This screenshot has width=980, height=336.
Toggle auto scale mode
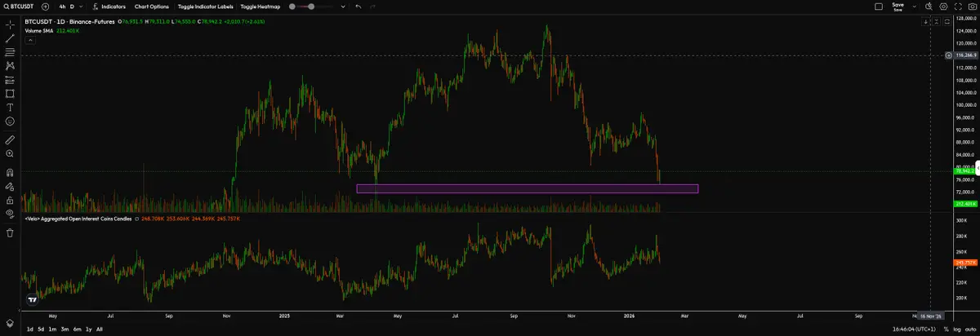coord(969,329)
